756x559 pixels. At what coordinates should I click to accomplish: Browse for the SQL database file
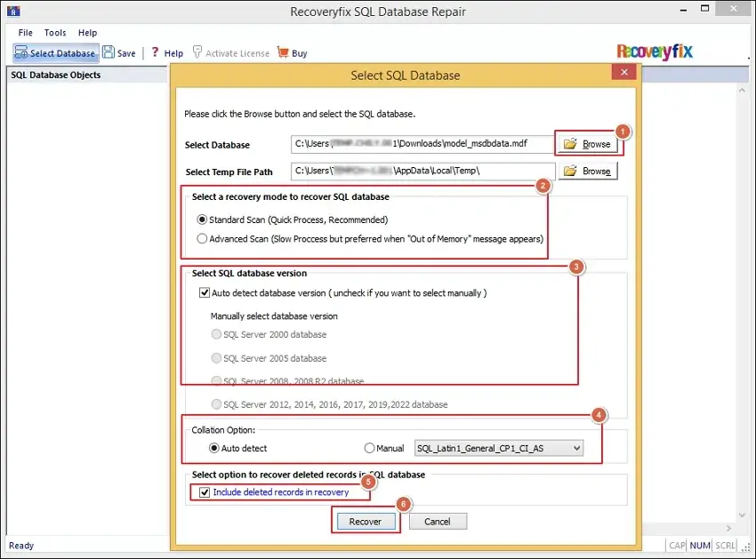tap(587, 144)
